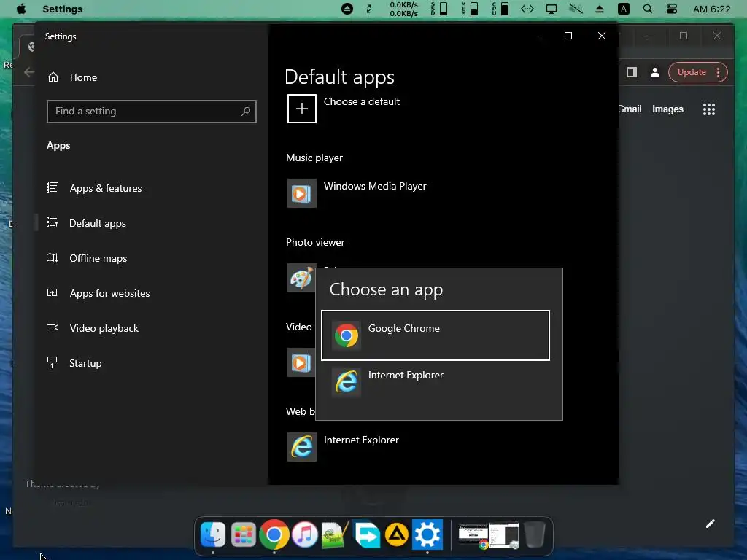
Task: Click the Apps for websites icon
Action: 53,293
